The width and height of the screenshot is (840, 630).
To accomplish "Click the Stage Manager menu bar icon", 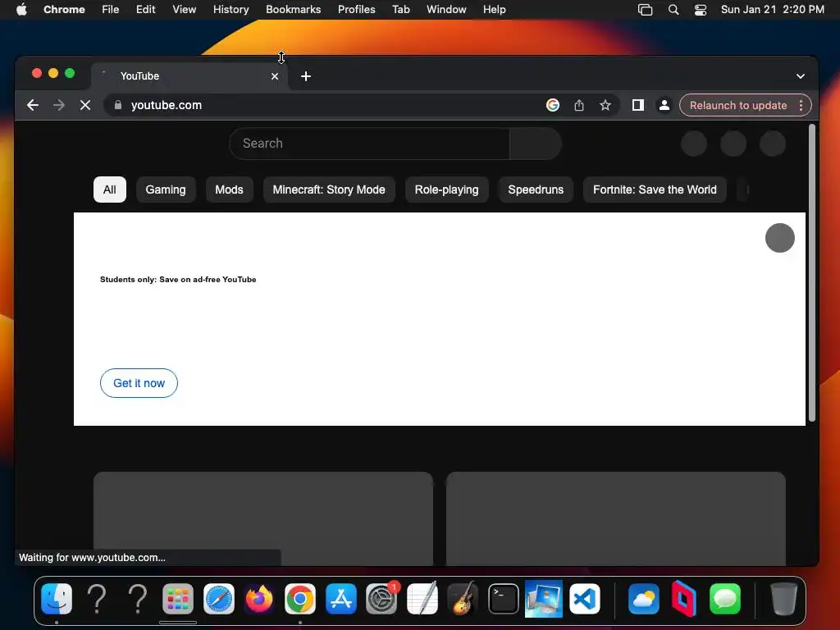I will (x=645, y=10).
